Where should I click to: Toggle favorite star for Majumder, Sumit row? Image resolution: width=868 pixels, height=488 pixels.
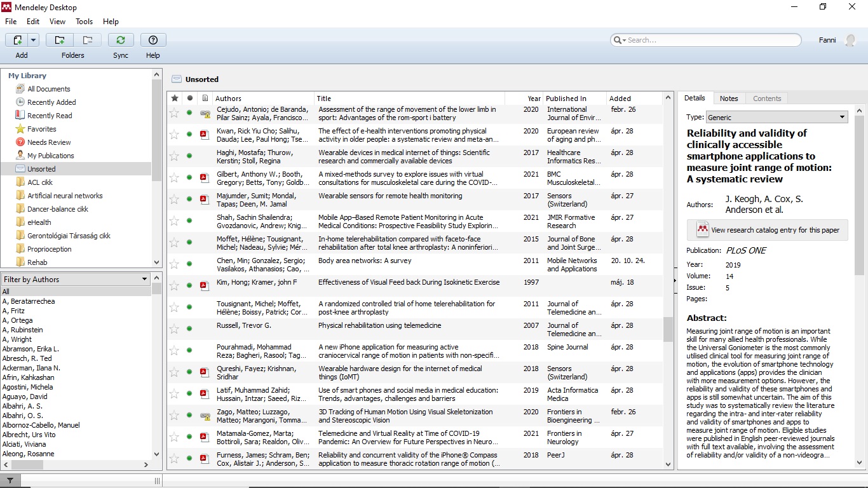click(174, 200)
